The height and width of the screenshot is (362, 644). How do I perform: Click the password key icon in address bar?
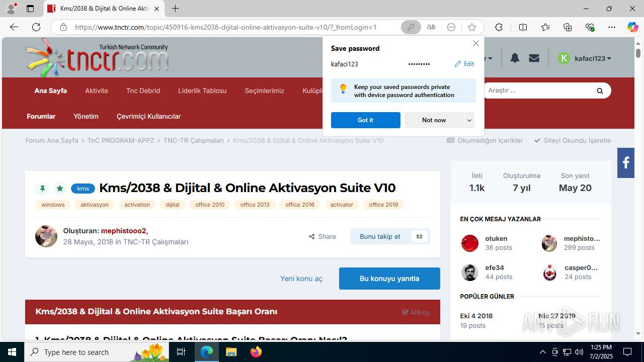pos(411,27)
